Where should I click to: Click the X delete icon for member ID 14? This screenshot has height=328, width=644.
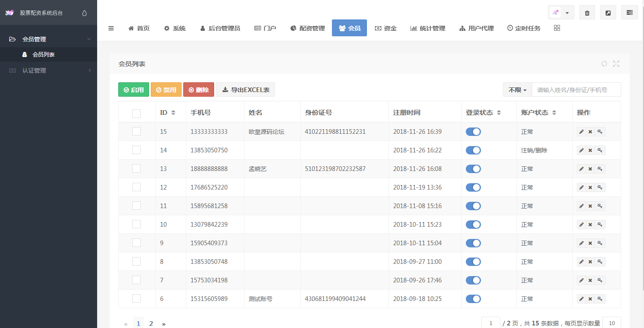[590, 150]
